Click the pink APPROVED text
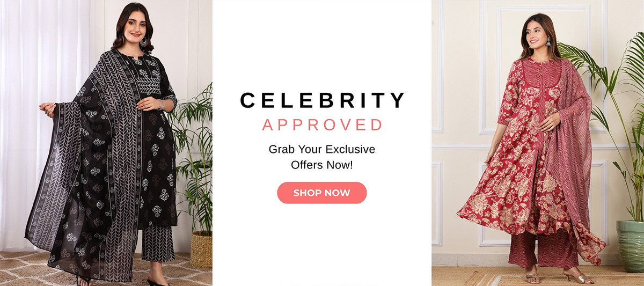644x286 pixels. click(x=322, y=125)
